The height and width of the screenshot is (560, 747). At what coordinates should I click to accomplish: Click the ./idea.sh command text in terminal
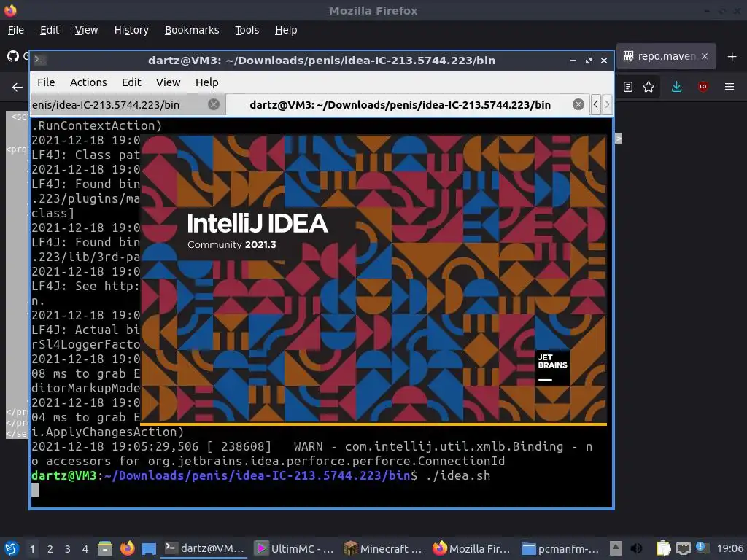pos(458,475)
